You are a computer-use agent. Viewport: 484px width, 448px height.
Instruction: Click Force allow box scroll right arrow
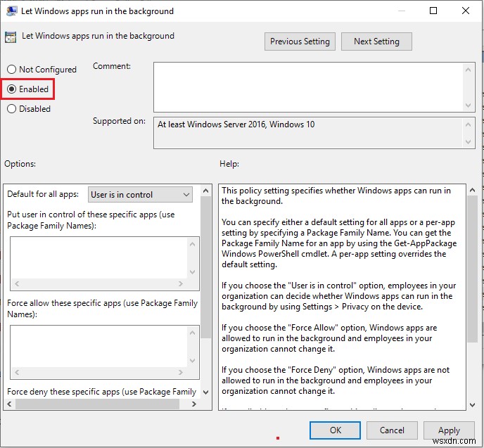181,372
